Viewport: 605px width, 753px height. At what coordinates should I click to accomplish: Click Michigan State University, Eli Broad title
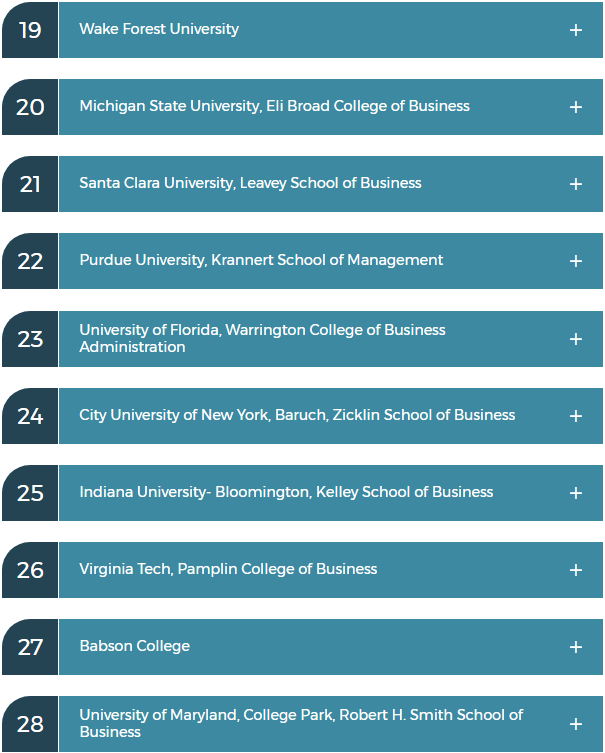click(x=274, y=106)
